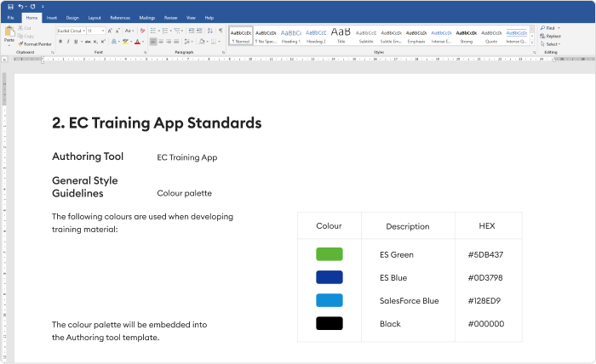This screenshot has width=596, height=364.
Task: Click the SalesForce Blue description text
Action: tap(409, 300)
